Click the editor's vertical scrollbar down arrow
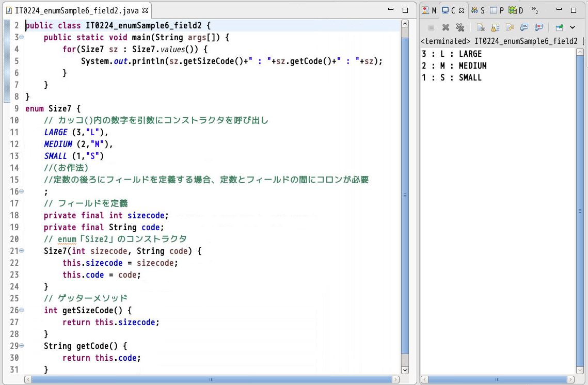This screenshot has width=588, height=385. coord(405,370)
